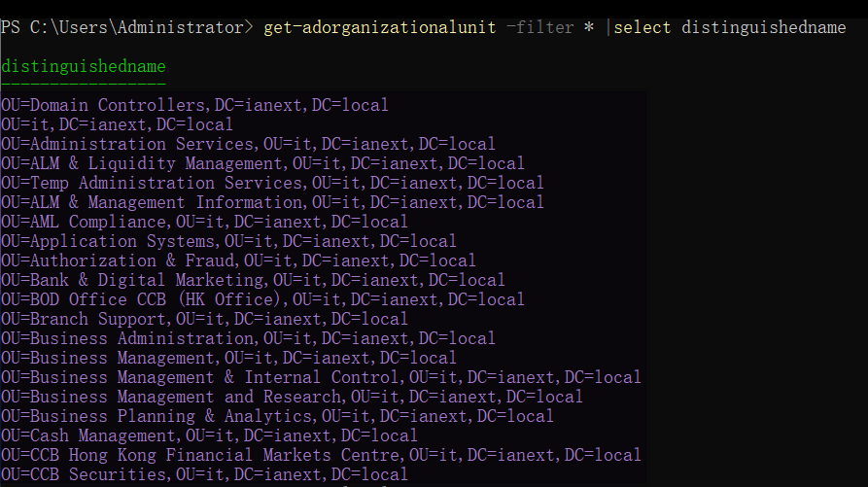Click the CCB Hong Kong Financial Markets Centre line
Viewport: 868px width, 487px height.
[321, 455]
